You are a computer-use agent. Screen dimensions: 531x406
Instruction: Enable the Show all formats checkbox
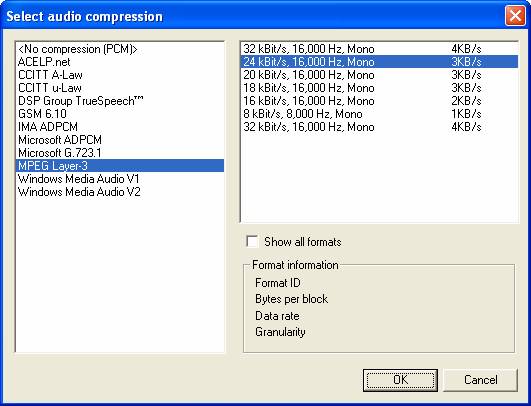[x=252, y=242]
